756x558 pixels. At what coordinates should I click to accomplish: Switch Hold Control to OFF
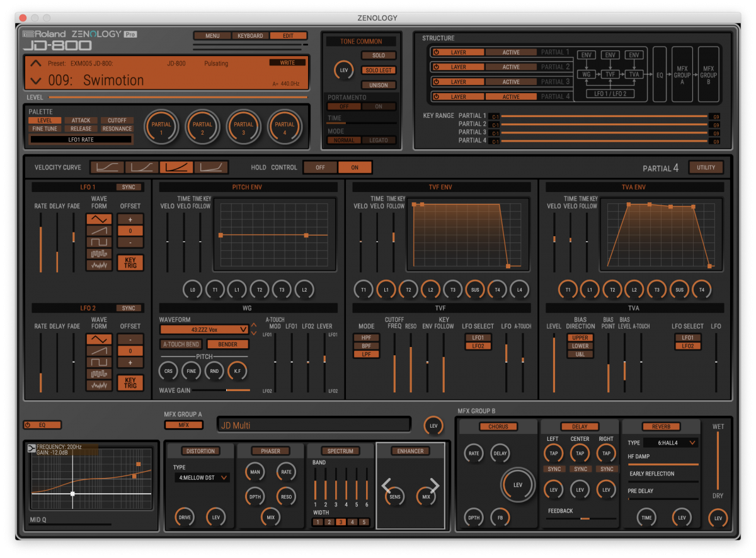pos(320,168)
